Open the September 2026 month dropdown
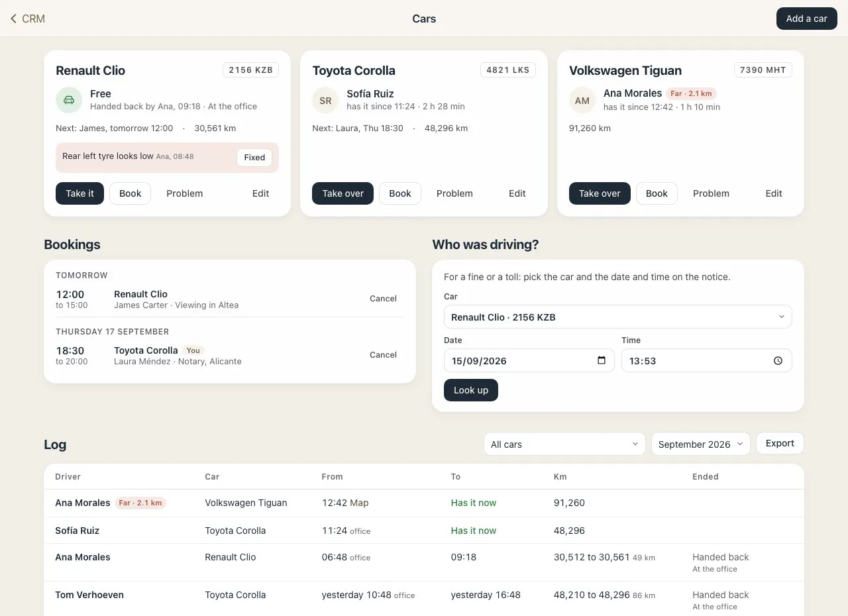Viewport: 848px width, 616px height. click(701, 444)
